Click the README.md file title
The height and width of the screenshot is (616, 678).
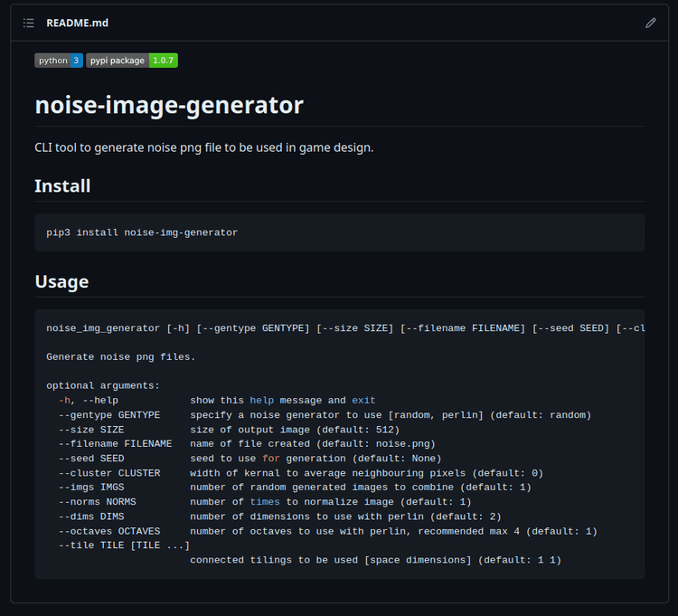(x=78, y=23)
